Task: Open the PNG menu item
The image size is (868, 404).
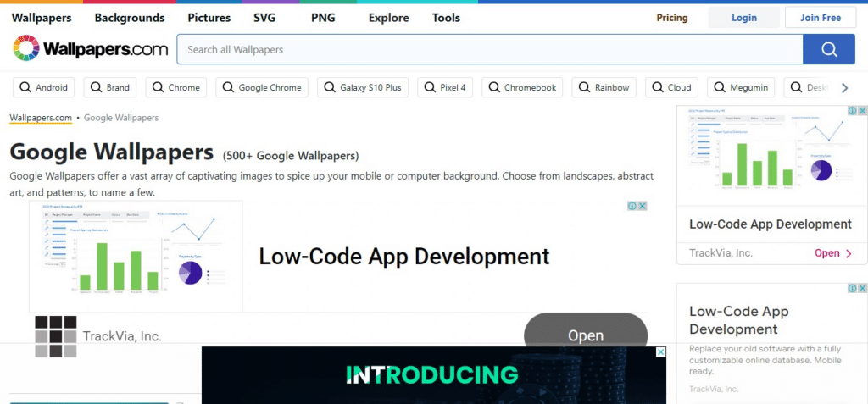Action: click(323, 18)
